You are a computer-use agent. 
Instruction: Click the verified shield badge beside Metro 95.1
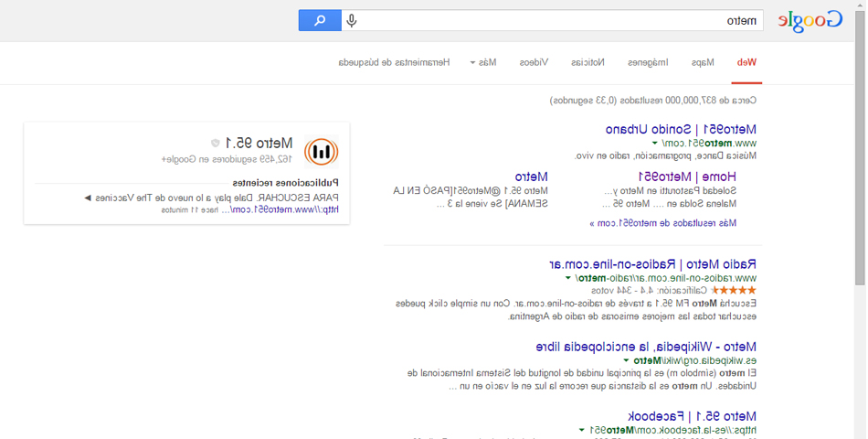216,144
